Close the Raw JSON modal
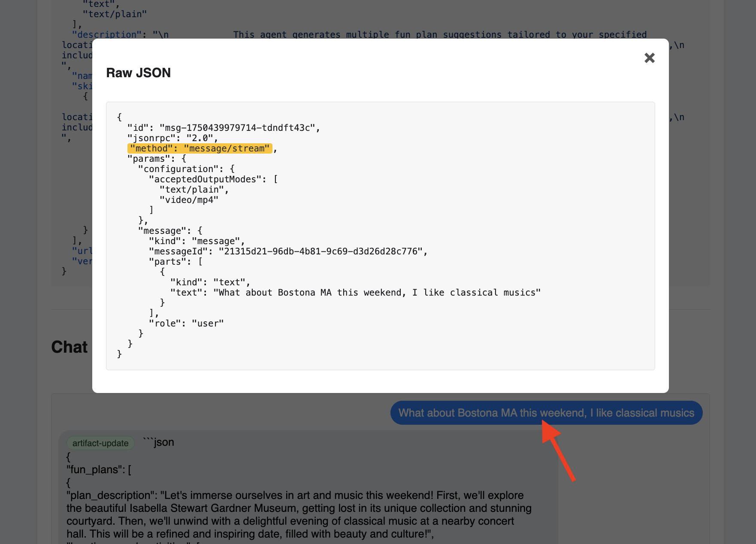 pyautogui.click(x=649, y=58)
